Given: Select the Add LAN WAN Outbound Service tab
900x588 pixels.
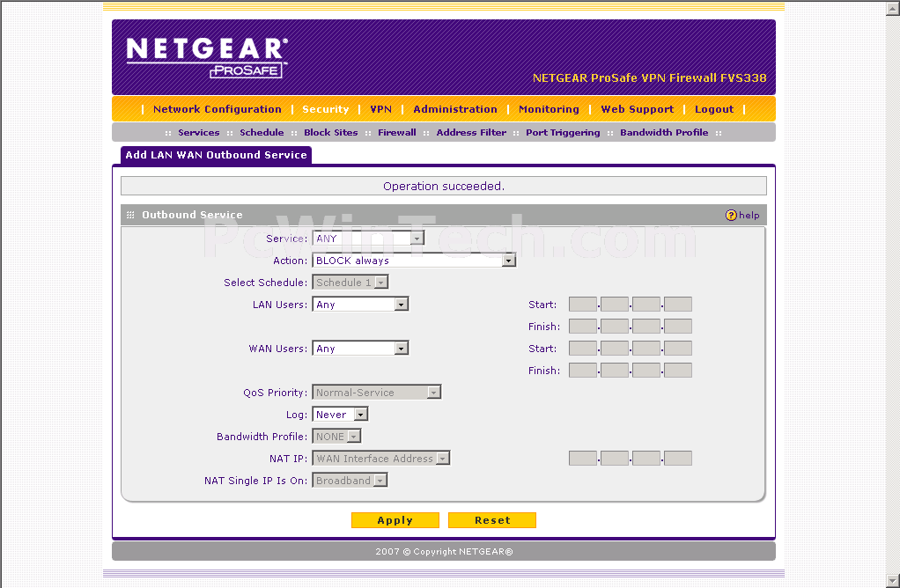Looking at the screenshot, I should 216,155.
